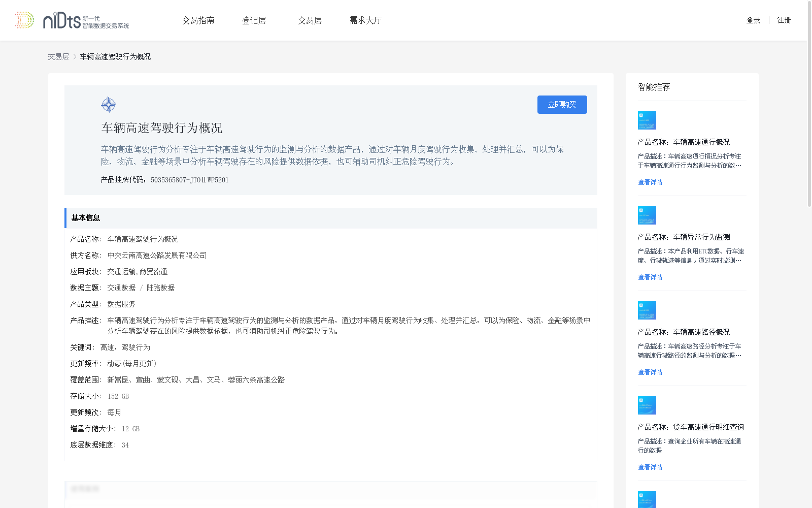Go to 交易层 breadcrumb link
This screenshot has height=508, width=812.
(x=58, y=57)
